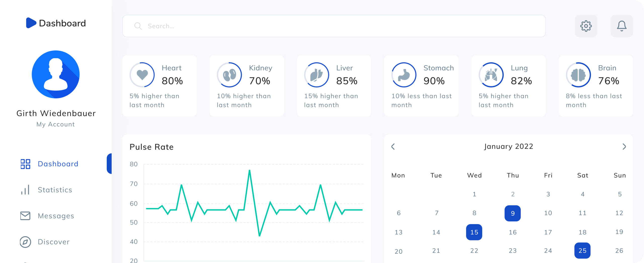
Task: Click the user profile avatar picture
Action: point(56,74)
